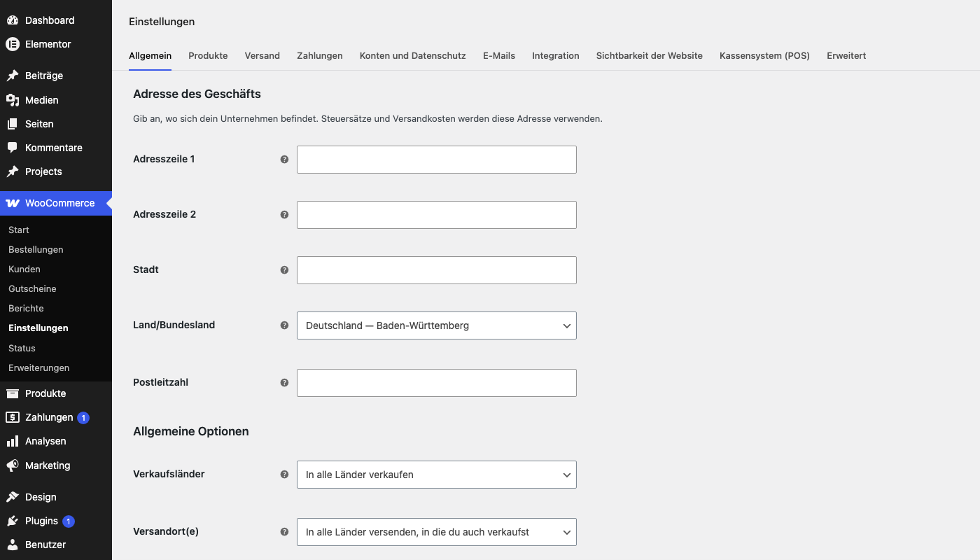
Task: Click the Analysen bar chart icon
Action: point(13,441)
